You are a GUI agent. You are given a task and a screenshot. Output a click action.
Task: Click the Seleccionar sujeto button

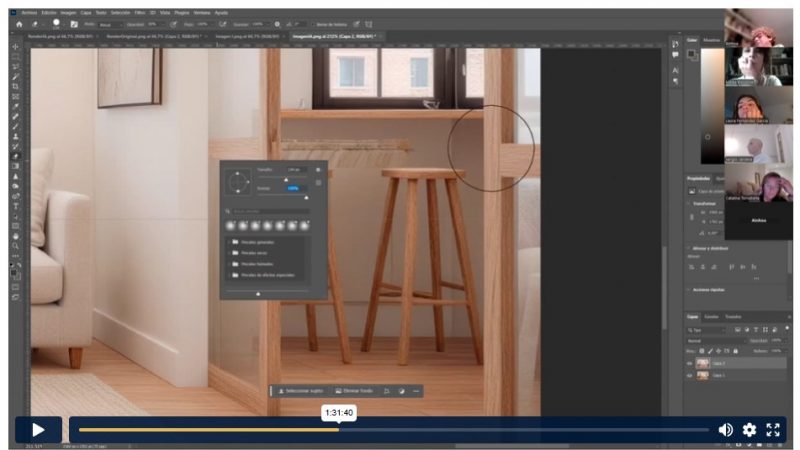300,390
